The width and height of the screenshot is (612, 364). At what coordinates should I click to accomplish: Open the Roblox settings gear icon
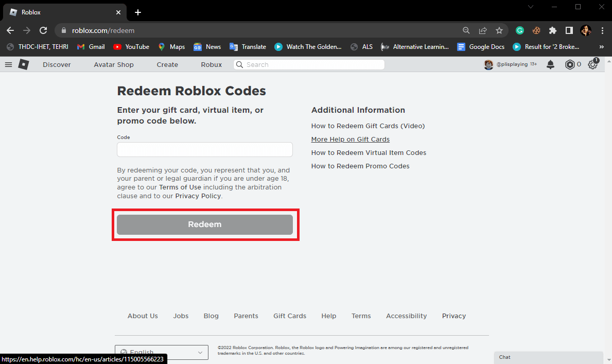tap(593, 64)
